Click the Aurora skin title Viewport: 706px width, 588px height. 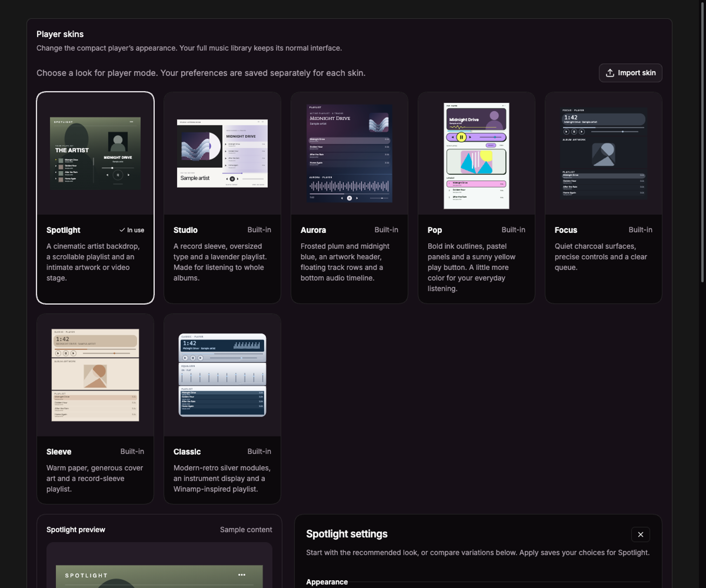coord(313,230)
